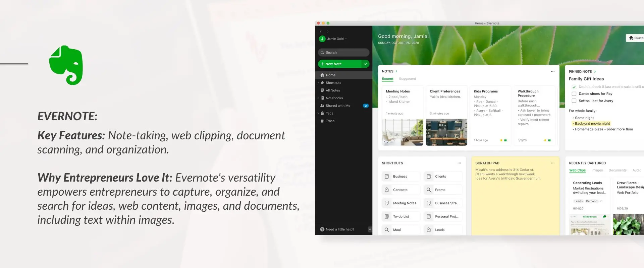Click the star on Kids Programs card
The height and width of the screenshot is (268, 644).
coord(501,140)
